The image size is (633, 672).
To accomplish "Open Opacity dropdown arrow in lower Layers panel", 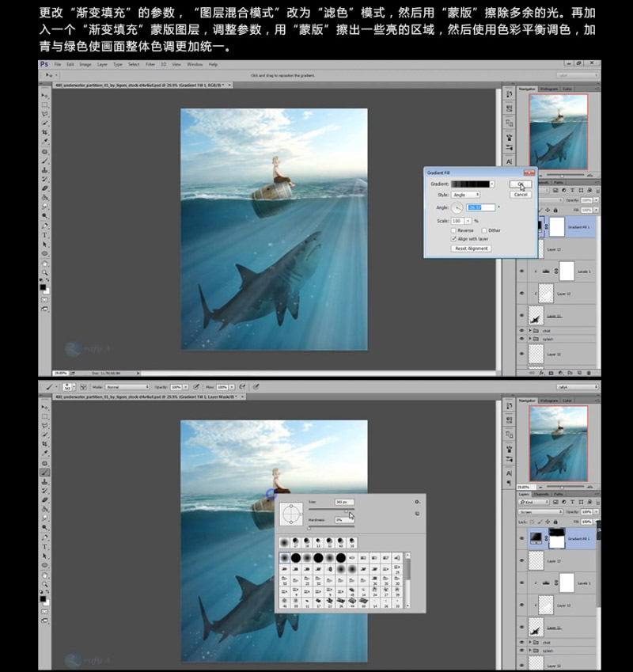I will [x=596, y=511].
